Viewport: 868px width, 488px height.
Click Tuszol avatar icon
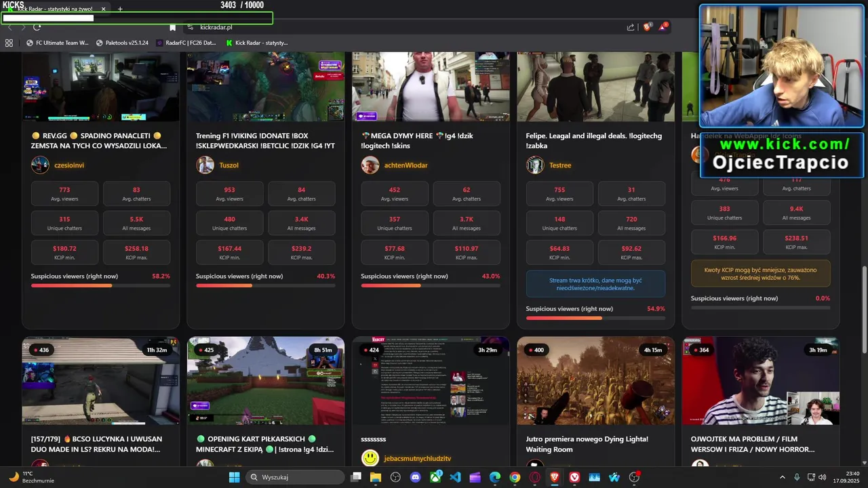pyautogui.click(x=205, y=165)
